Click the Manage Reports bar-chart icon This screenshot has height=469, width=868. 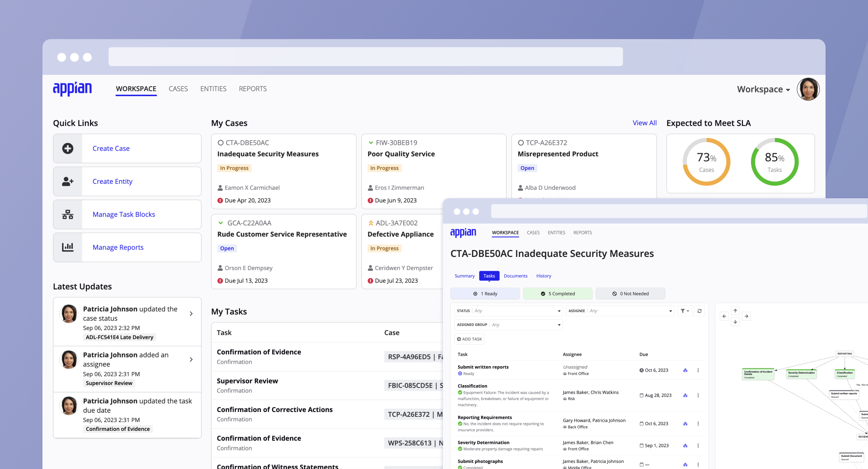click(x=67, y=247)
